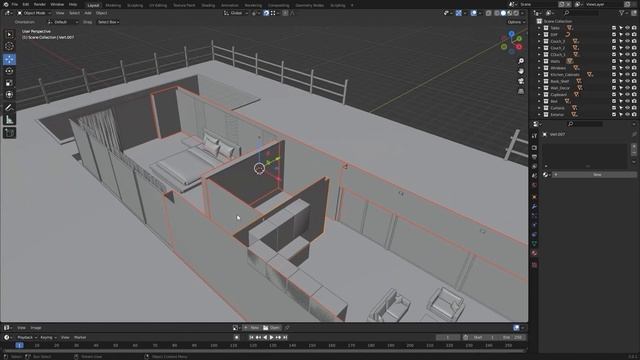Switch to the Modeling workspace tab
The width and height of the screenshot is (640, 360).
(113, 5)
